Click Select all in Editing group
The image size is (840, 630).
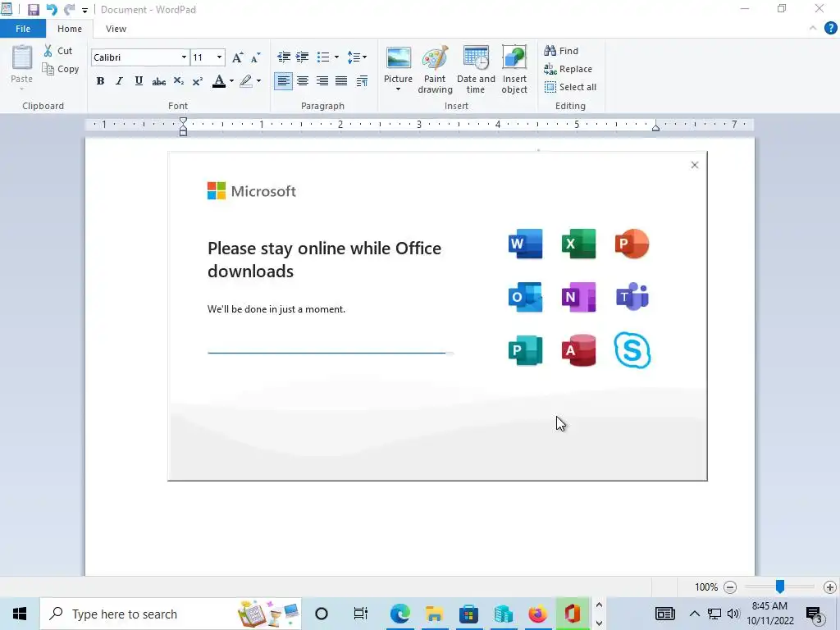(x=570, y=87)
